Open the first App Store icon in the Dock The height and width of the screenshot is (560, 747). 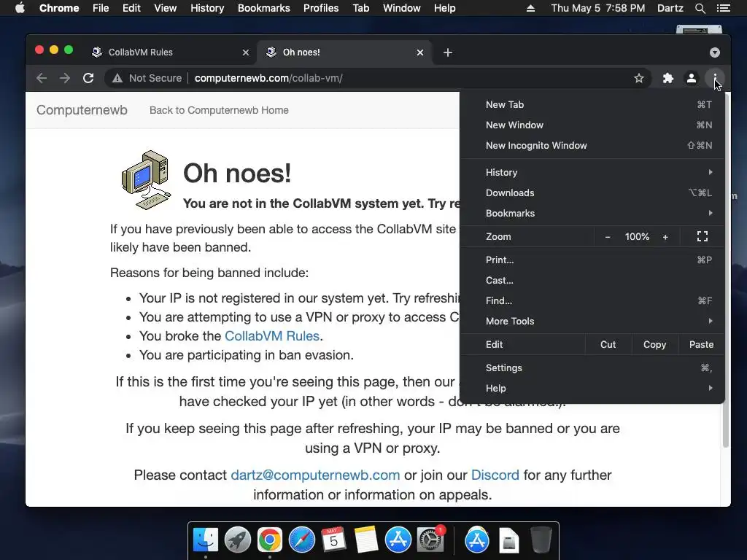398,540
